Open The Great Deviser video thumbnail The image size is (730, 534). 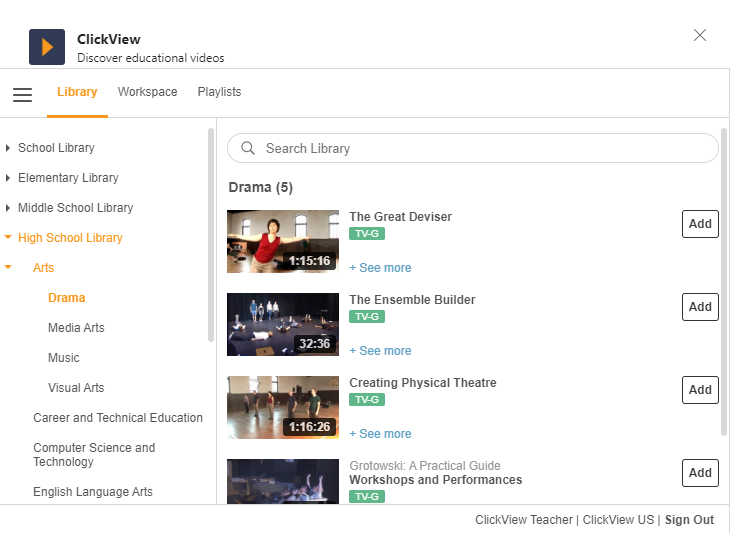(x=283, y=241)
